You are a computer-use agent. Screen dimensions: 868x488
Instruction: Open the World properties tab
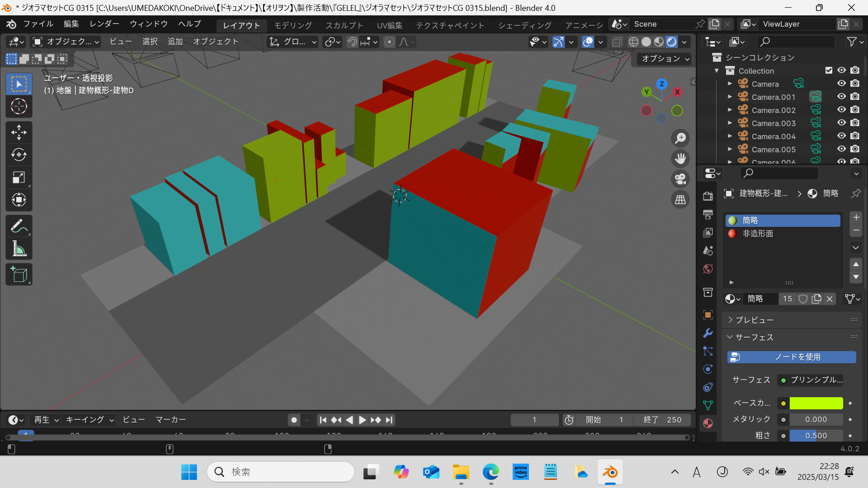coord(708,269)
